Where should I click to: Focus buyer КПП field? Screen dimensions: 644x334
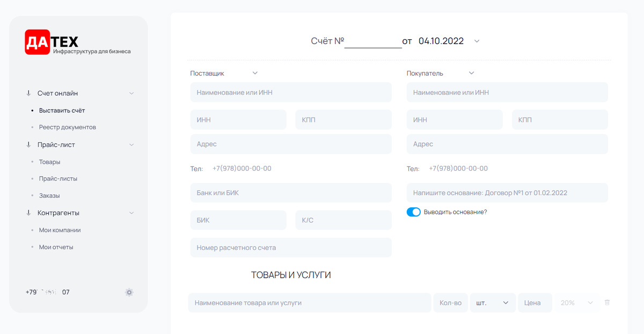click(560, 120)
